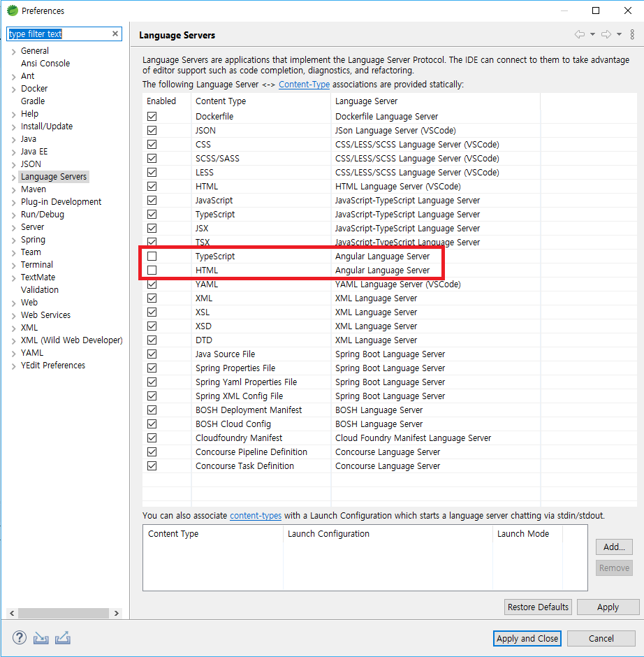Expand the Run/Debug tree node arrow
This screenshot has height=657, width=644.
tap(13, 215)
